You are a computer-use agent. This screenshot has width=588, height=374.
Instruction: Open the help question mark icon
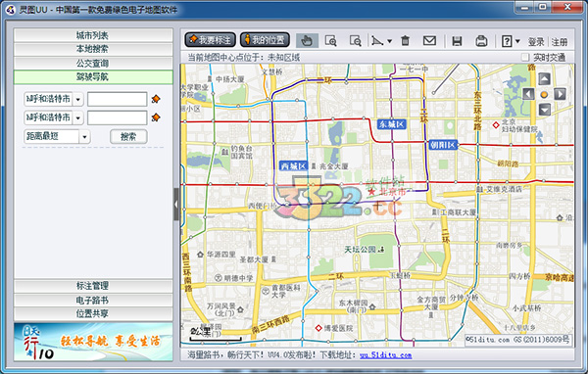[x=507, y=41]
